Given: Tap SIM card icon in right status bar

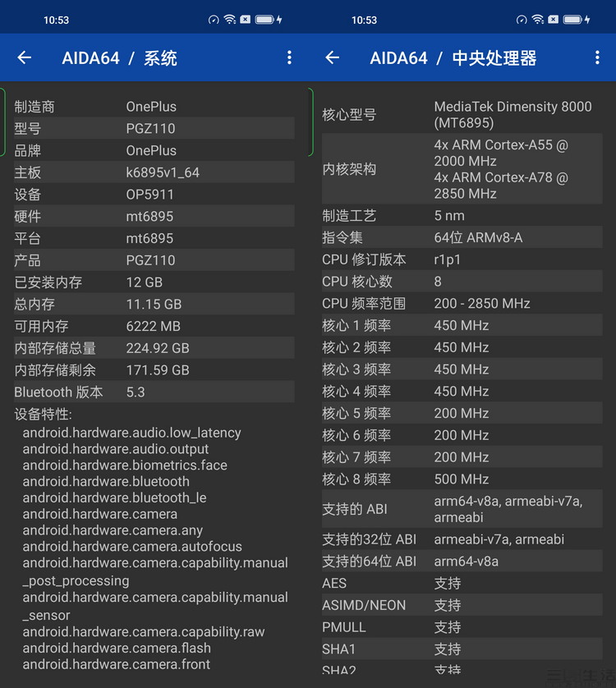Looking at the screenshot, I should point(554,20).
